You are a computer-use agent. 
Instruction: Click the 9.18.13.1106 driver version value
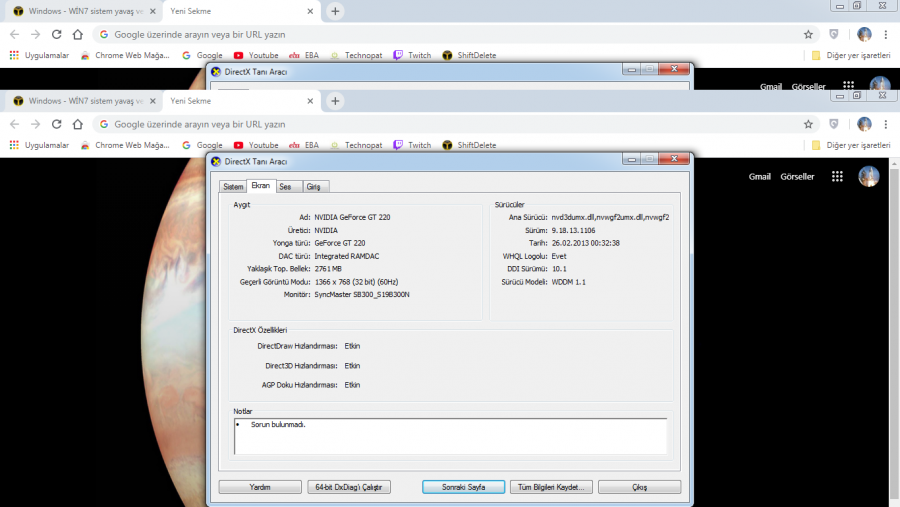click(x=573, y=230)
